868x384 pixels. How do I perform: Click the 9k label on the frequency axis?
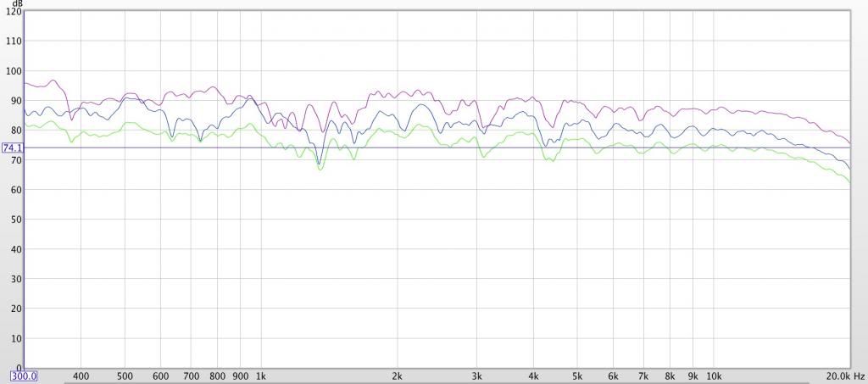point(693,376)
